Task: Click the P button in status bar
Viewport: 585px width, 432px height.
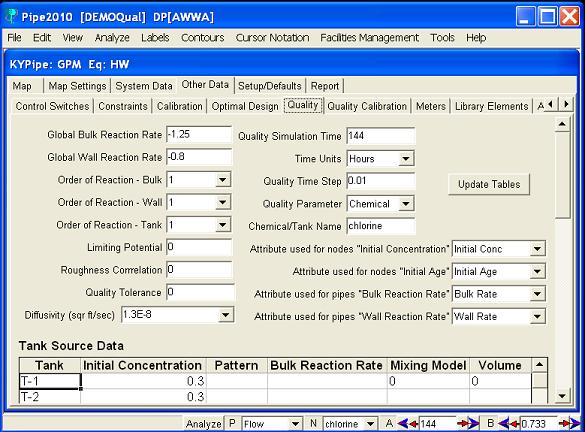Action: click(232, 423)
